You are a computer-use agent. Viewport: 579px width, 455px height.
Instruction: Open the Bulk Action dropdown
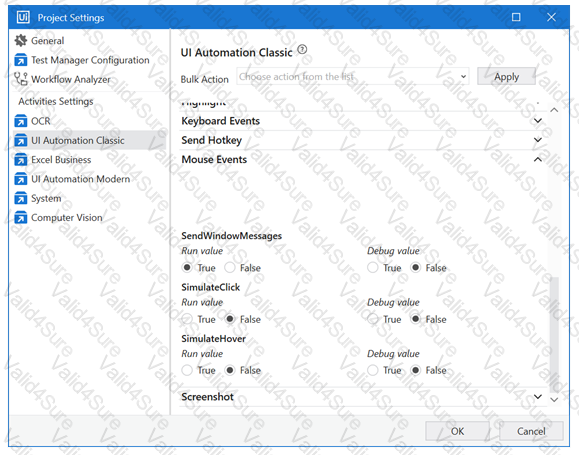coord(353,76)
